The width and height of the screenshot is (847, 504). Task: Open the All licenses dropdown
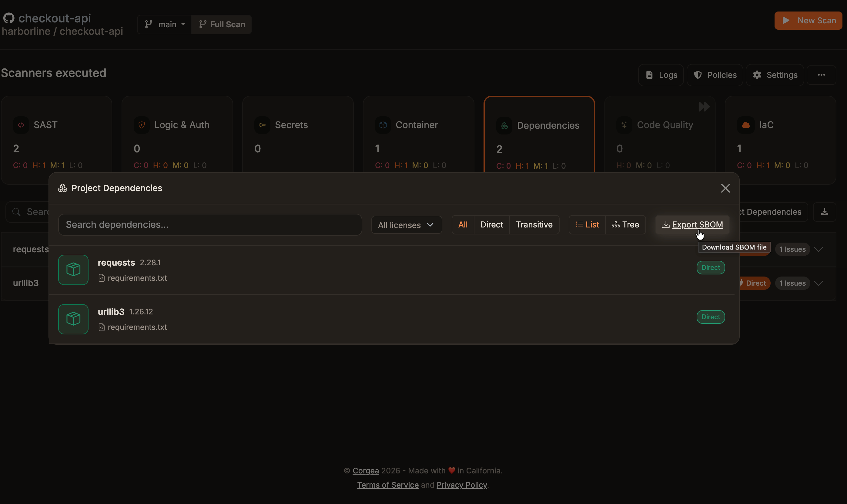(x=407, y=225)
